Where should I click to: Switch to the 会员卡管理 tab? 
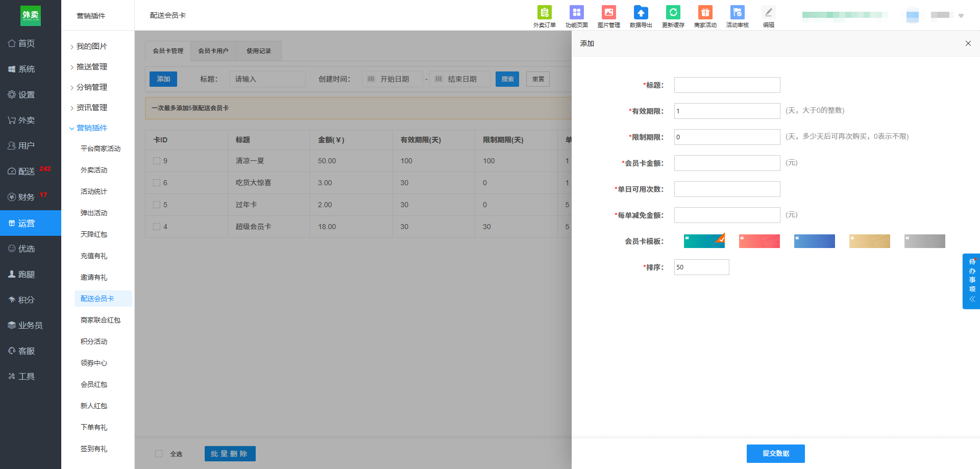coord(168,51)
